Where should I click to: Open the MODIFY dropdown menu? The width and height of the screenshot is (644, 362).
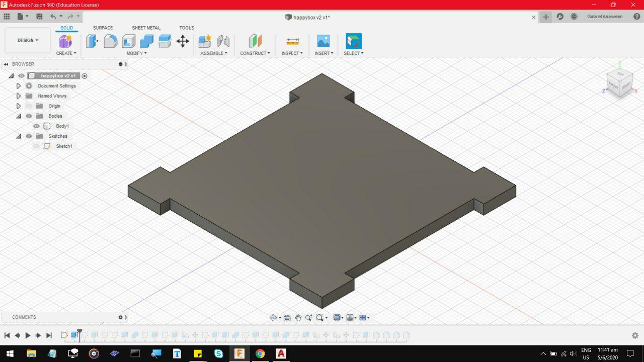[x=136, y=53]
